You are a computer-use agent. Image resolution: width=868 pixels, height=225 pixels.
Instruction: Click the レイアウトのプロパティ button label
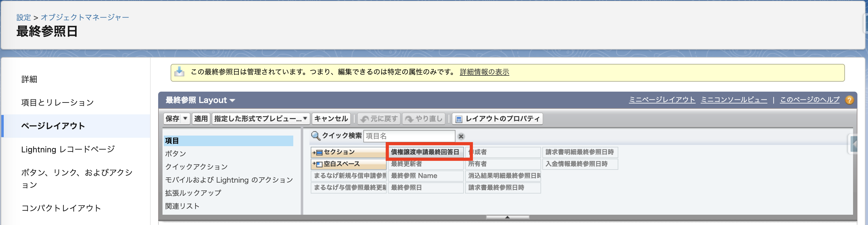[502, 119]
